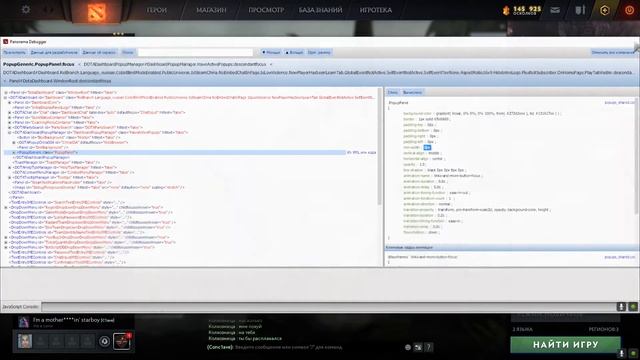Click the microphone icon beside JavaScript Console

621,307
